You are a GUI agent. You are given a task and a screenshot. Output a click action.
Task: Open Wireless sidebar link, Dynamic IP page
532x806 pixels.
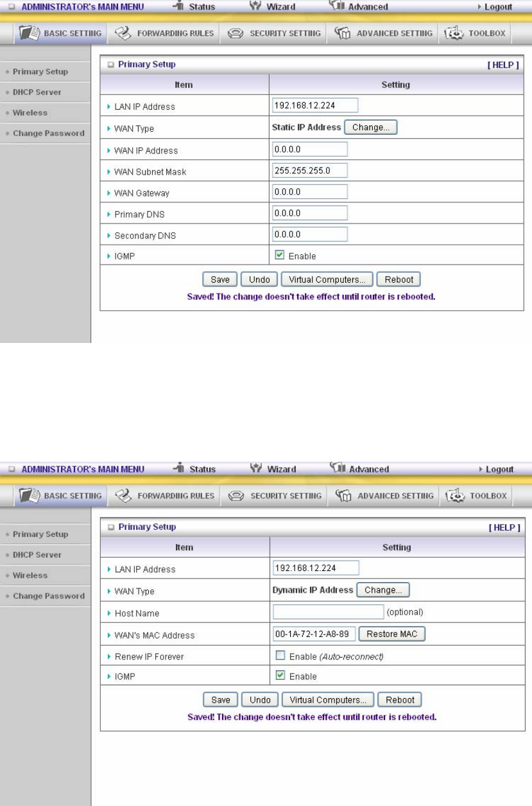point(30,575)
